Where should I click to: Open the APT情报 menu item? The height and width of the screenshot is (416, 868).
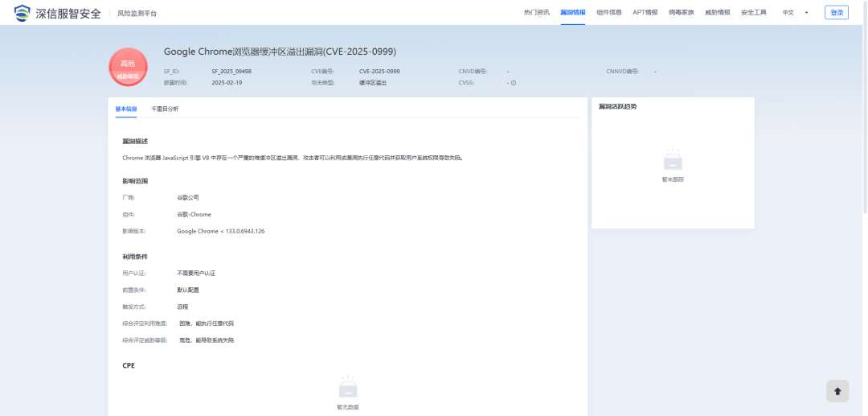coord(645,12)
